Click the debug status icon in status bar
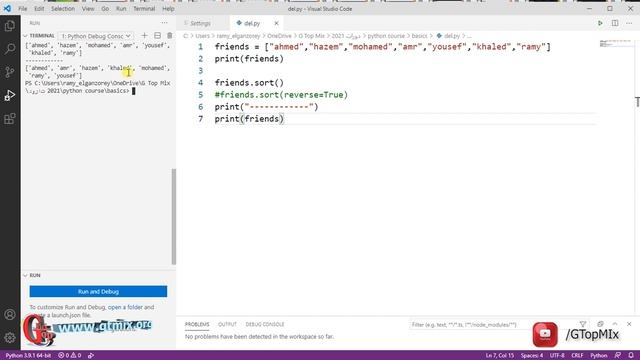640x360 pixels. click(x=91, y=356)
